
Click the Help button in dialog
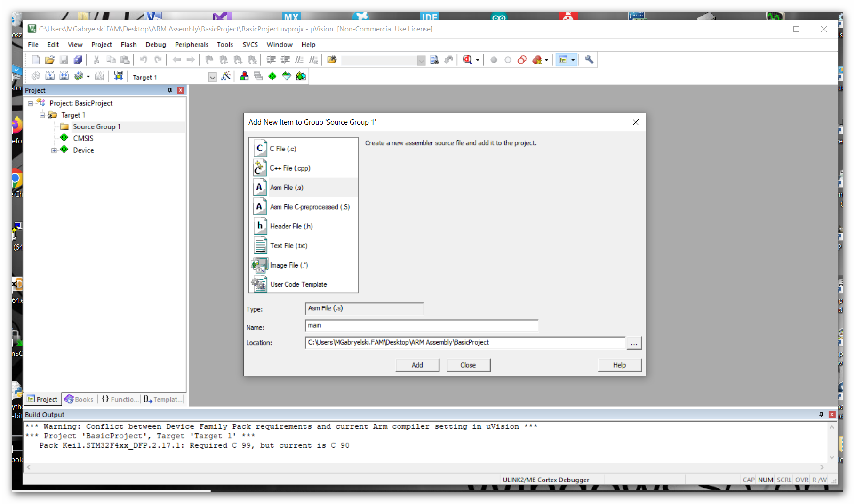click(x=619, y=365)
